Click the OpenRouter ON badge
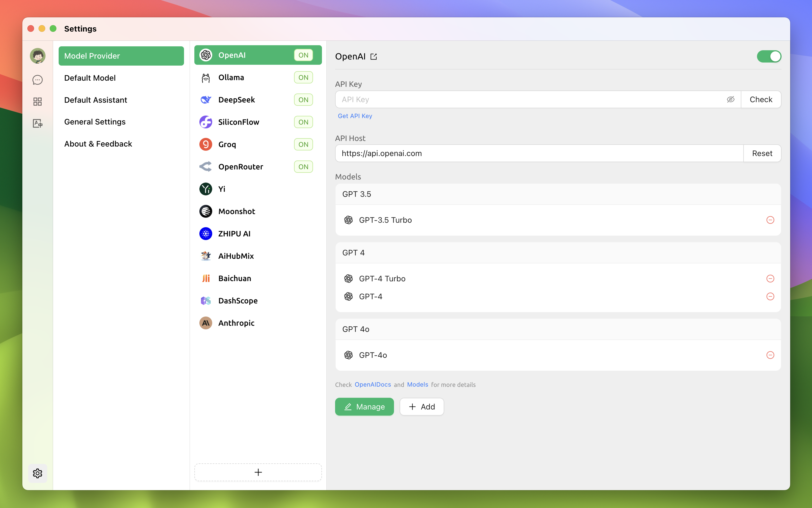Screen dimensions: 812x508 click(x=303, y=167)
